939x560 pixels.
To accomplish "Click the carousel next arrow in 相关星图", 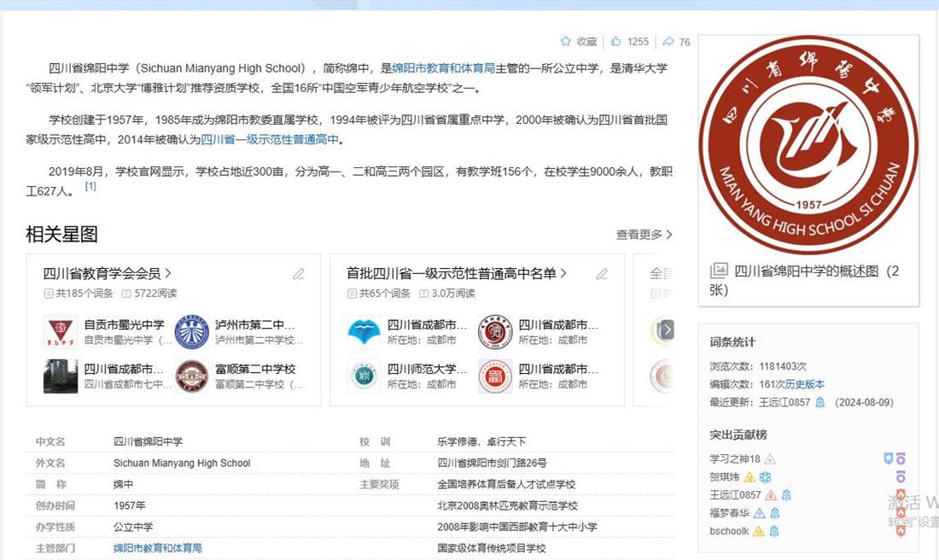I will (x=667, y=330).
